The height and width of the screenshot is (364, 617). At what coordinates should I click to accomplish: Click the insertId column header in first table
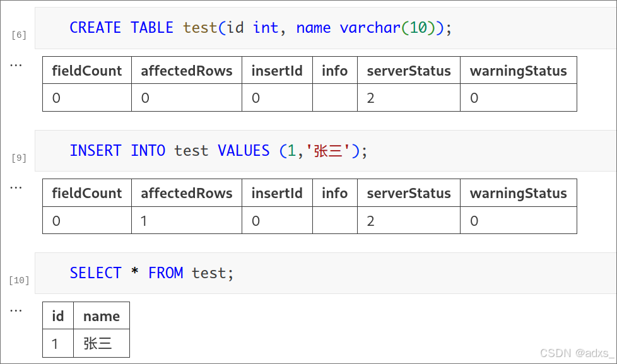tap(277, 71)
